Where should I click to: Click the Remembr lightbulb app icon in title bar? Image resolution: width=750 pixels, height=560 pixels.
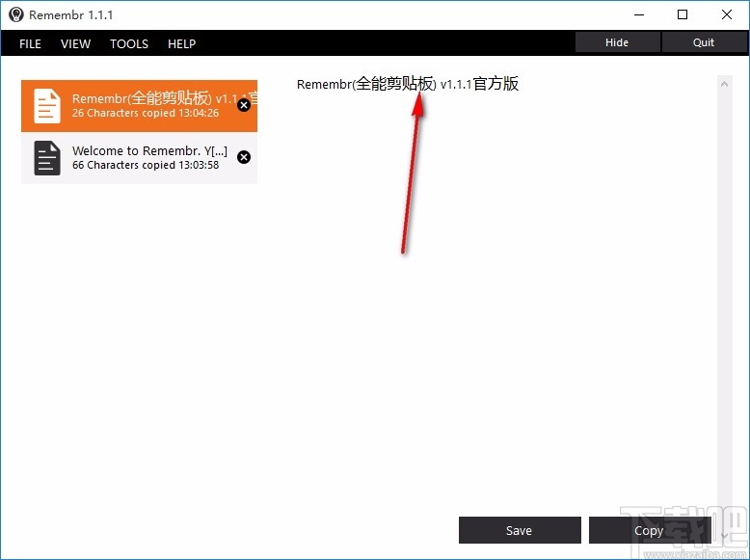[16, 14]
